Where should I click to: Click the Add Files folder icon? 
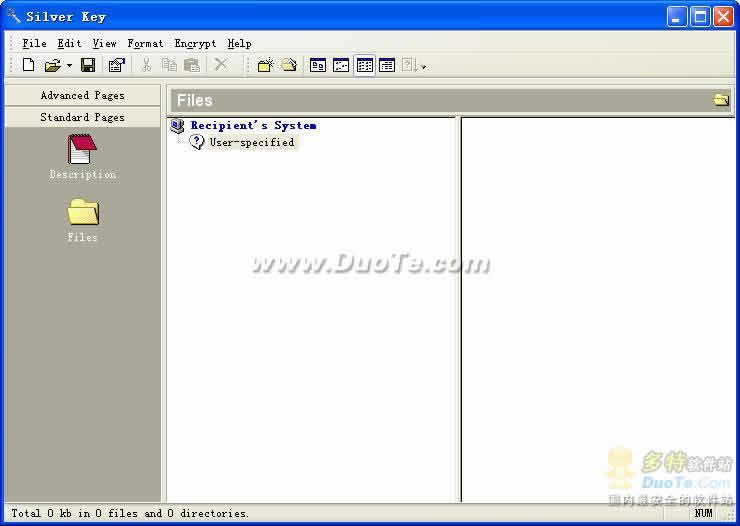(289, 65)
